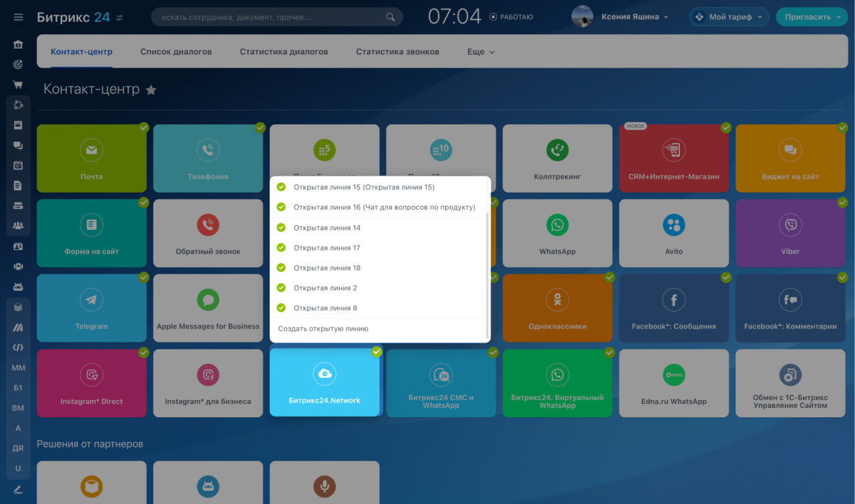Image resolution: width=855 pixels, height=504 pixels.
Task: Open the Почта mail channel tile
Action: (92, 158)
